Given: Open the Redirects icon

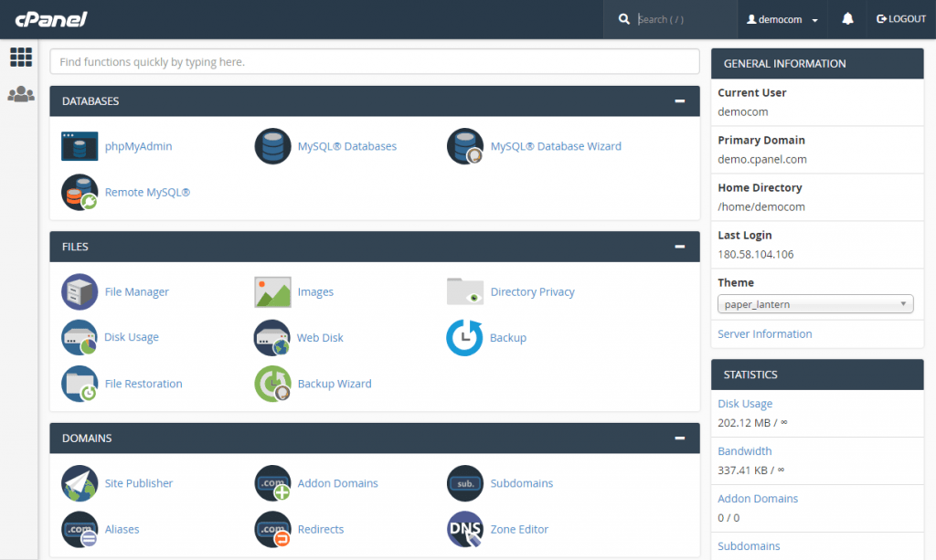Looking at the screenshot, I should point(272,529).
